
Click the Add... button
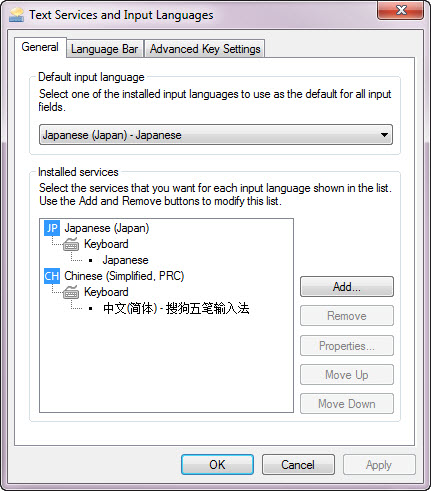coord(347,287)
